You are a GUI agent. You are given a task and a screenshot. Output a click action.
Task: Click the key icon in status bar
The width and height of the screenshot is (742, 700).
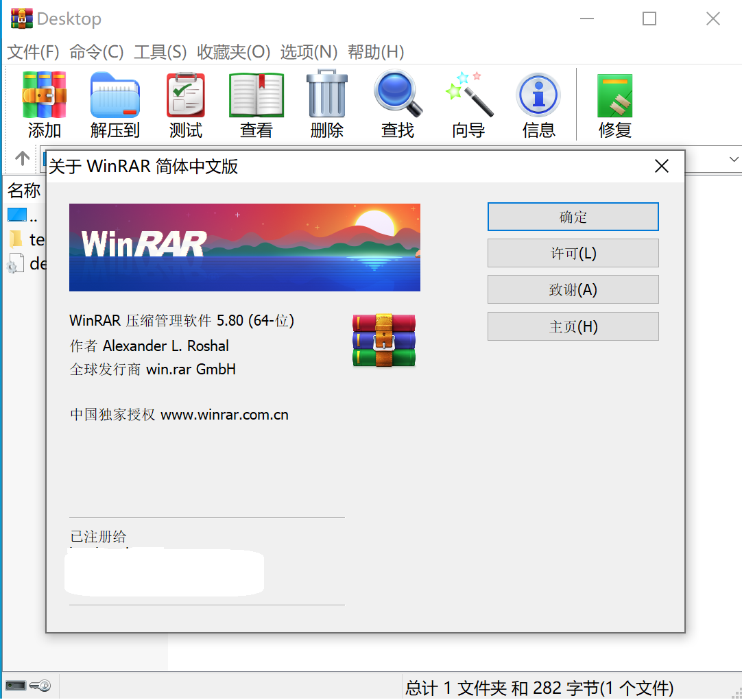pyautogui.click(x=40, y=686)
